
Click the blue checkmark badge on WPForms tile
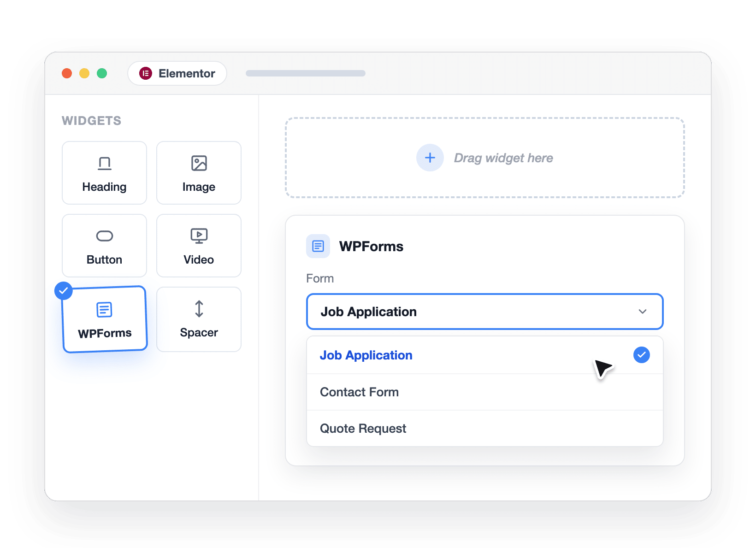(64, 291)
